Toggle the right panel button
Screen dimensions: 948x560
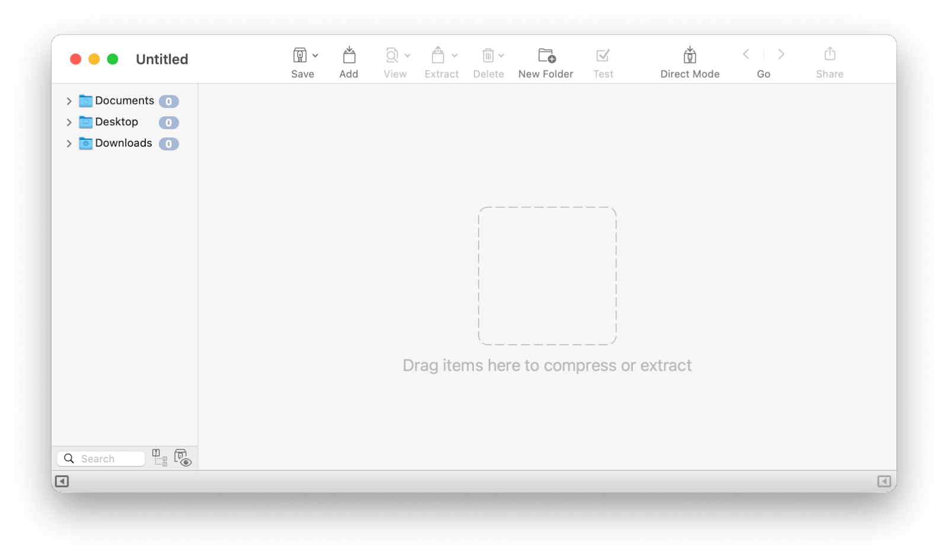(884, 481)
